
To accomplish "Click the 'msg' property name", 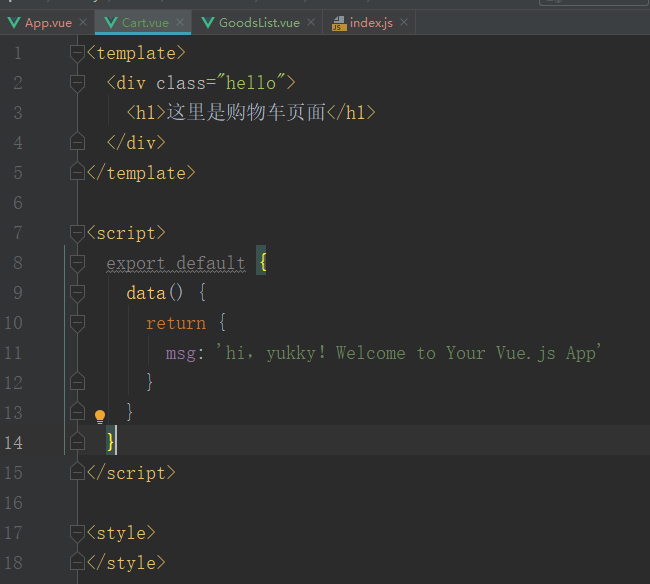I will point(181,354).
